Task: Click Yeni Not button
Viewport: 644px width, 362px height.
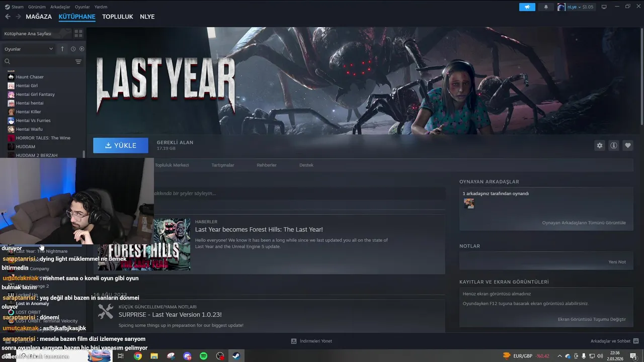Action: [x=617, y=262]
